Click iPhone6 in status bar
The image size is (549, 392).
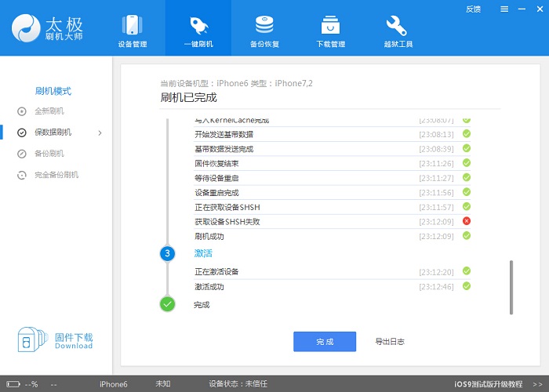[x=114, y=384]
